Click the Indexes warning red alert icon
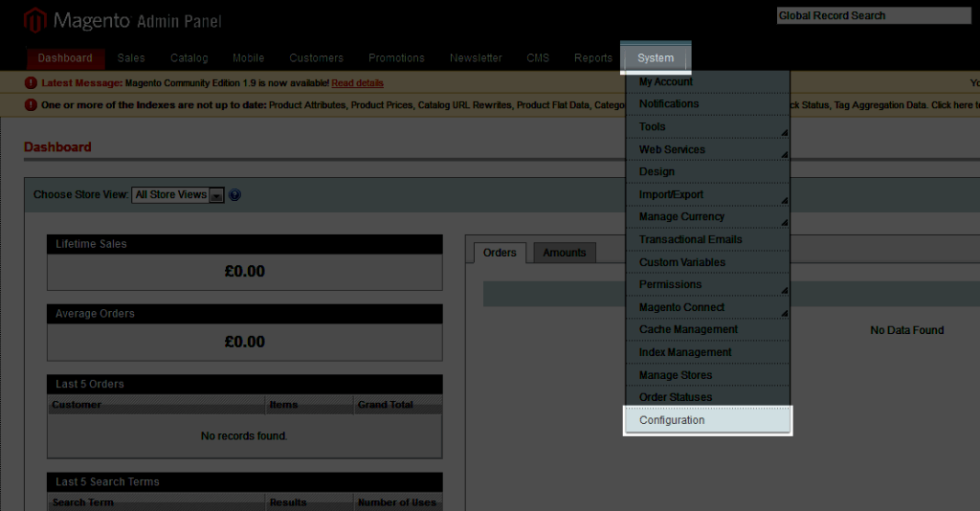This screenshot has width=980, height=511. point(32,105)
